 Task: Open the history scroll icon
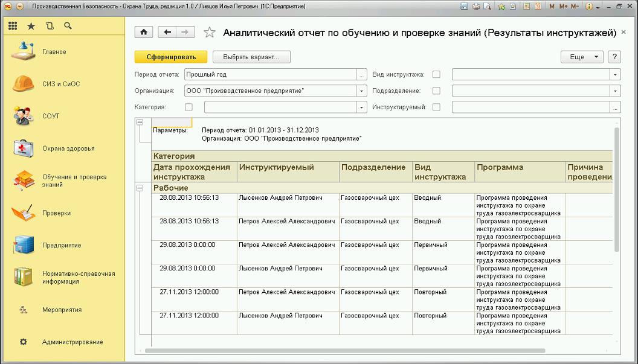click(x=50, y=26)
